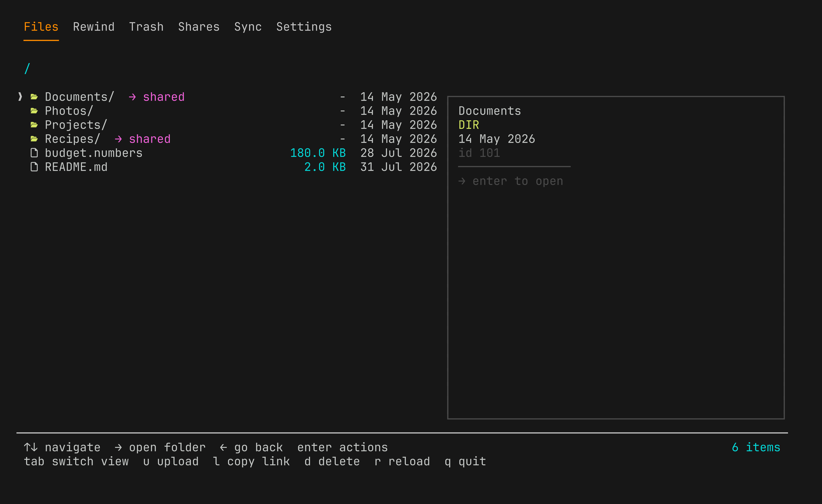Click the left arrow icon before go back
822x504 pixels.
[x=223, y=447]
